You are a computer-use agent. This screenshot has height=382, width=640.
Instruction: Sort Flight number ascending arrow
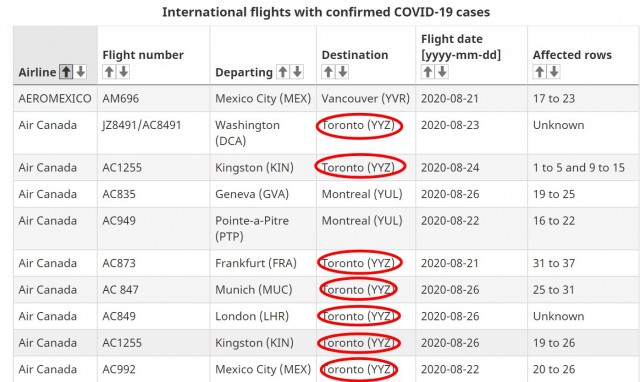[x=109, y=72]
